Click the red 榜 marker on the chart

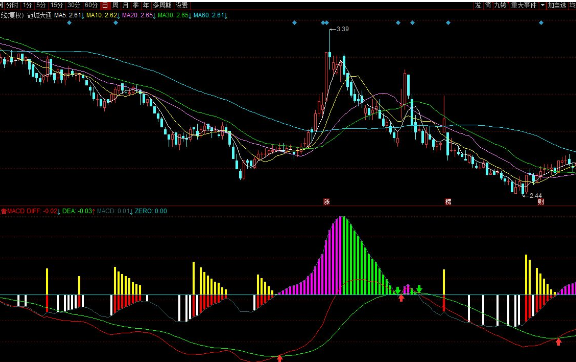448,202
